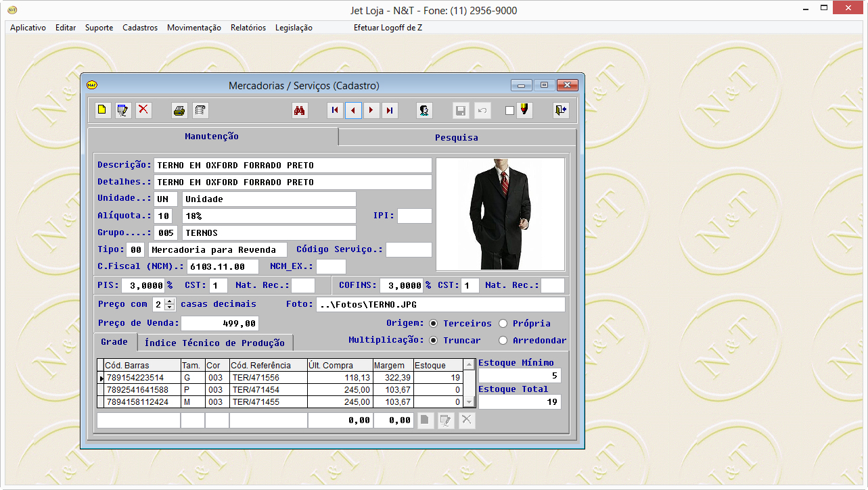Click the grade table scroll down arrow
Image resolution: width=868 pixels, height=490 pixels.
coord(470,402)
